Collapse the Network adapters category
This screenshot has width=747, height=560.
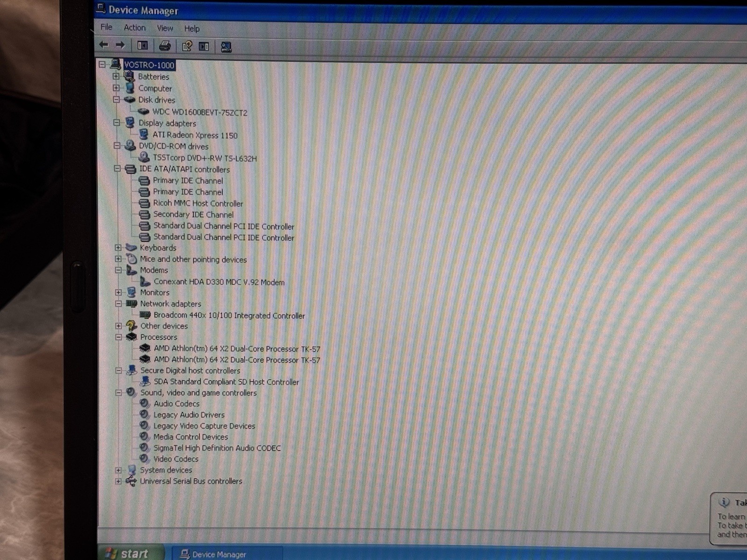pos(119,303)
